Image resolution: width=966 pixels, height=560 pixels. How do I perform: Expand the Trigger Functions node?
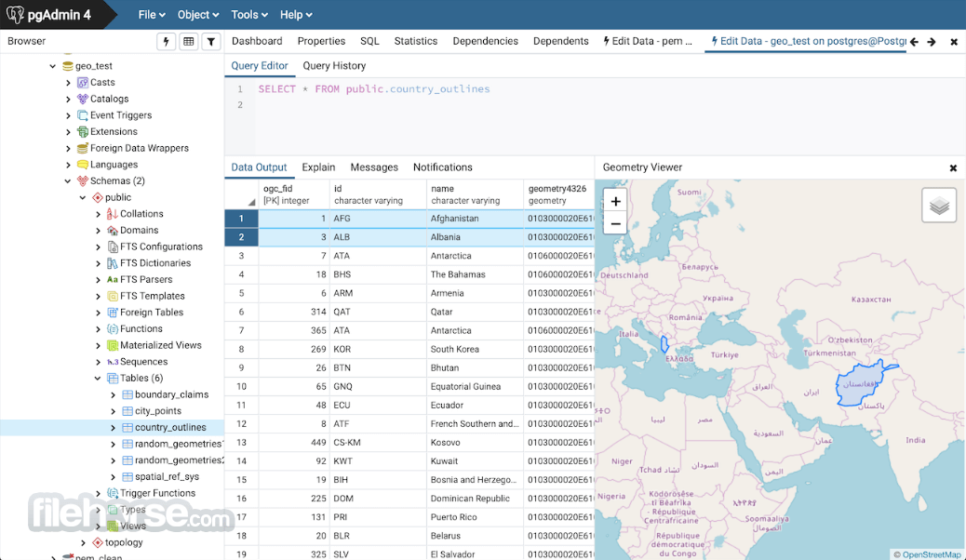pos(98,493)
